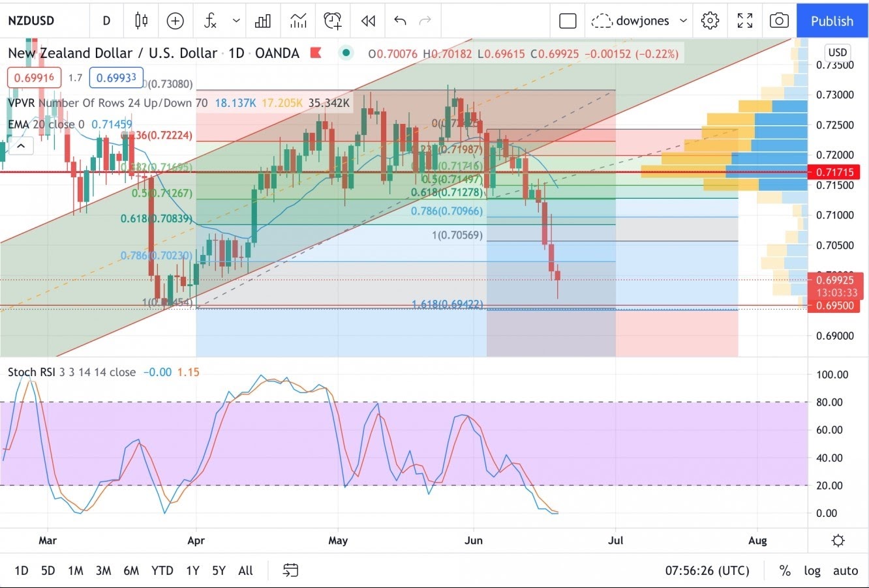
Task: Click the compare or add symbol plus icon
Action: pyautogui.click(x=175, y=21)
